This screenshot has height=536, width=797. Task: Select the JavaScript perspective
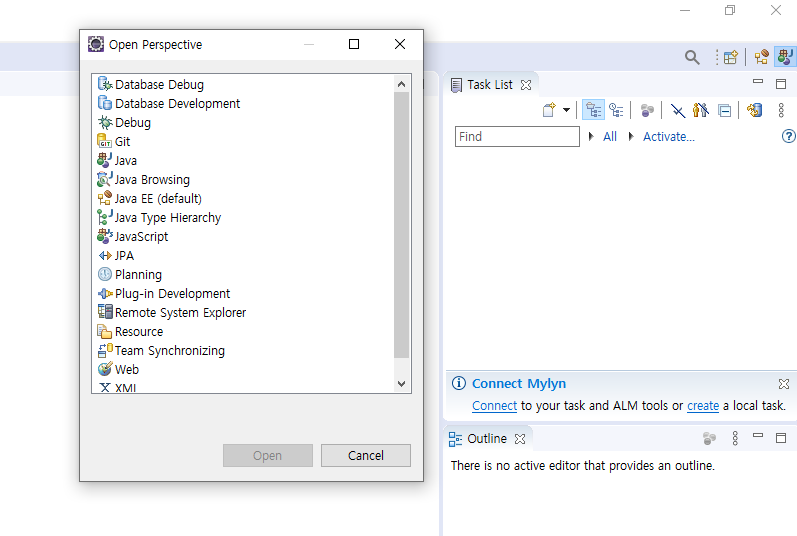click(133, 236)
